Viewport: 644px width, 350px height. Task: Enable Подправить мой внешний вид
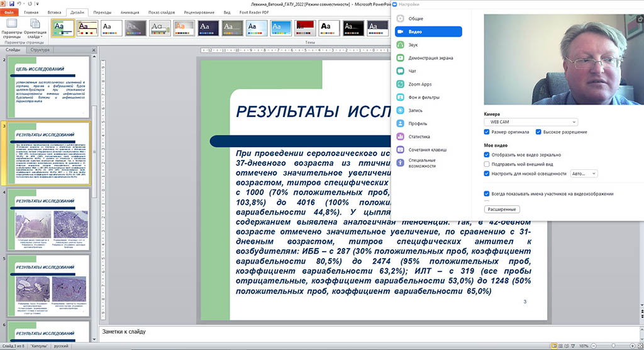click(x=487, y=164)
